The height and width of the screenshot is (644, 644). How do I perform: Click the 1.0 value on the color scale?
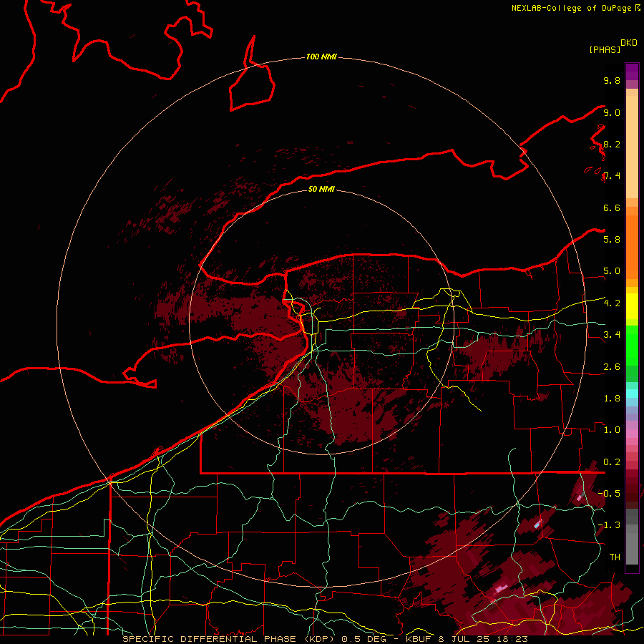[x=612, y=430]
